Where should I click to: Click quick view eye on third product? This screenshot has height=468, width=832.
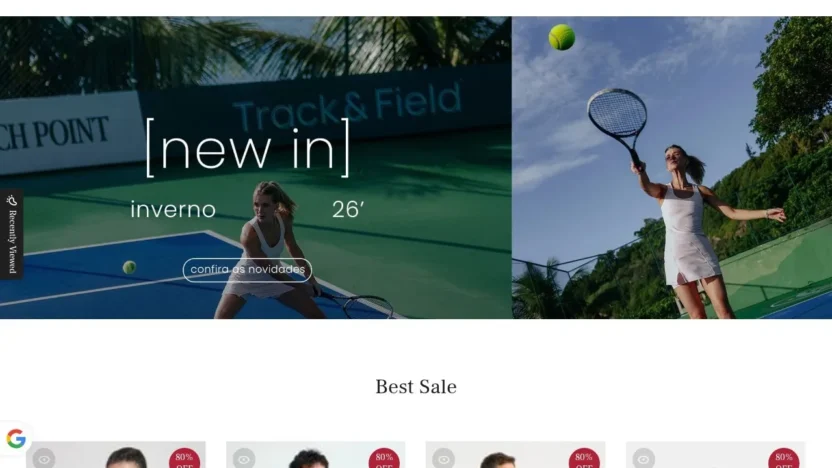(444, 458)
